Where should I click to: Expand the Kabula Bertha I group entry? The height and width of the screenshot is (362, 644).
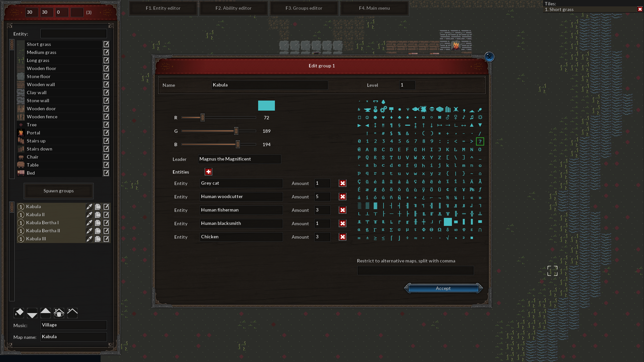tap(20, 222)
